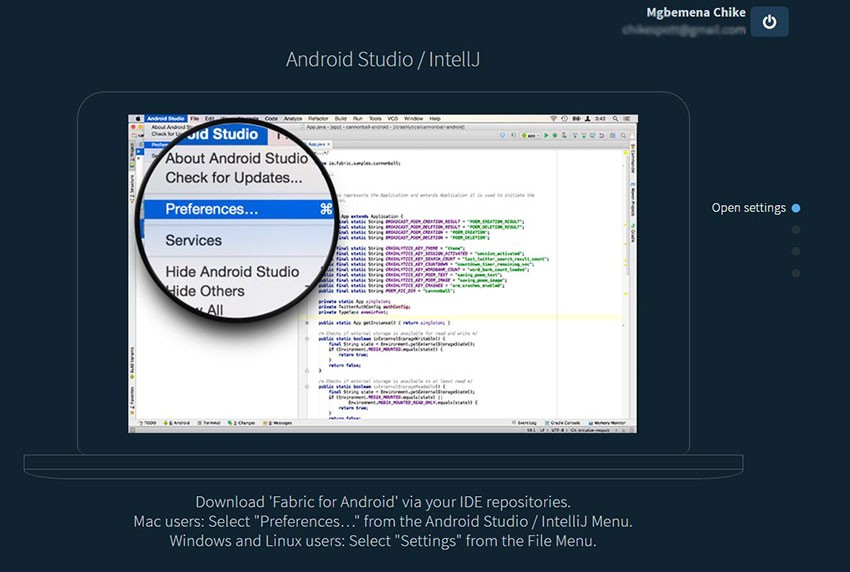The height and width of the screenshot is (572, 850).
Task: Choose Check for Updates... in magnified menu
Action: [234, 178]
